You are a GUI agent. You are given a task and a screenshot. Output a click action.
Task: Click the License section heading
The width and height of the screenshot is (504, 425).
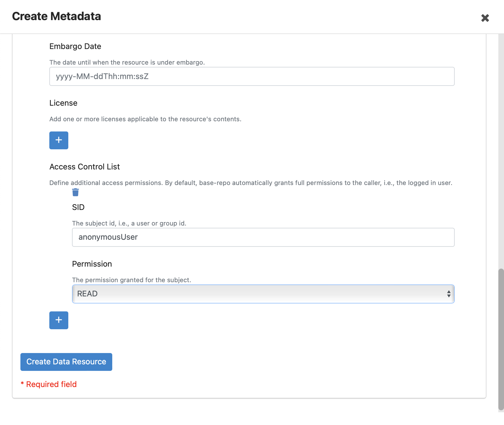point(63,103)
